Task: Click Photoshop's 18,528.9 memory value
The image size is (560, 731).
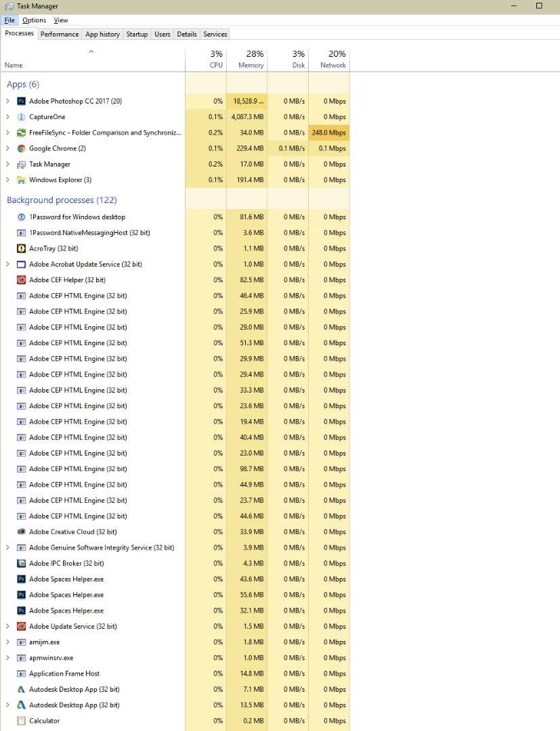Action: point(248,101)
